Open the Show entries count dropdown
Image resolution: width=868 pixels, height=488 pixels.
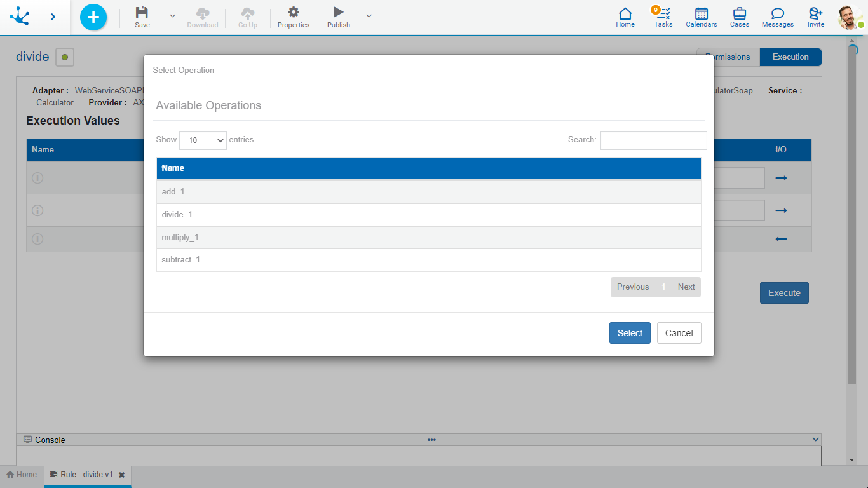click(203, 140)
